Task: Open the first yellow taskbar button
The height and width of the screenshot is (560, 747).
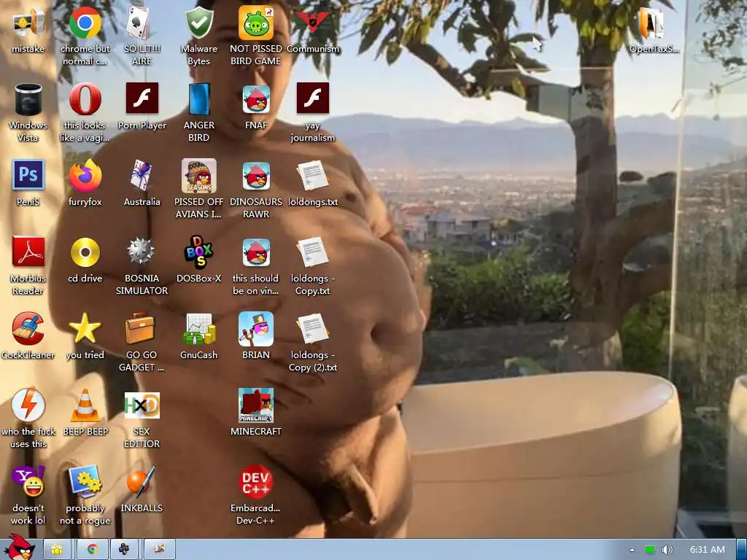Action: coord(57,550)
